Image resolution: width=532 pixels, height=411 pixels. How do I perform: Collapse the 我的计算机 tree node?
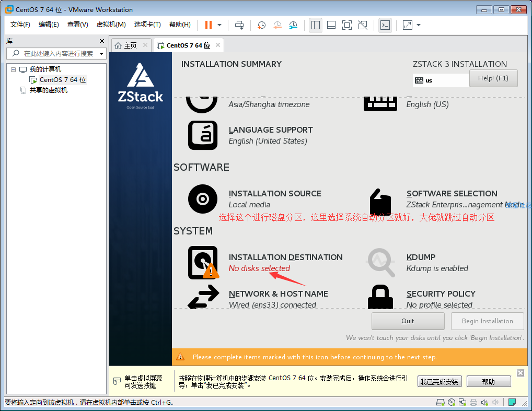coord(13,69)
